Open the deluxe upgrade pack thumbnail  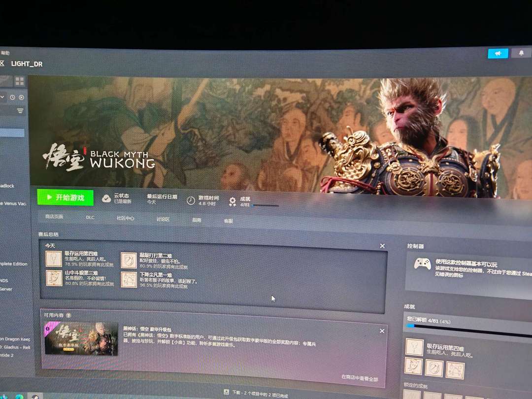coord(81,338)
